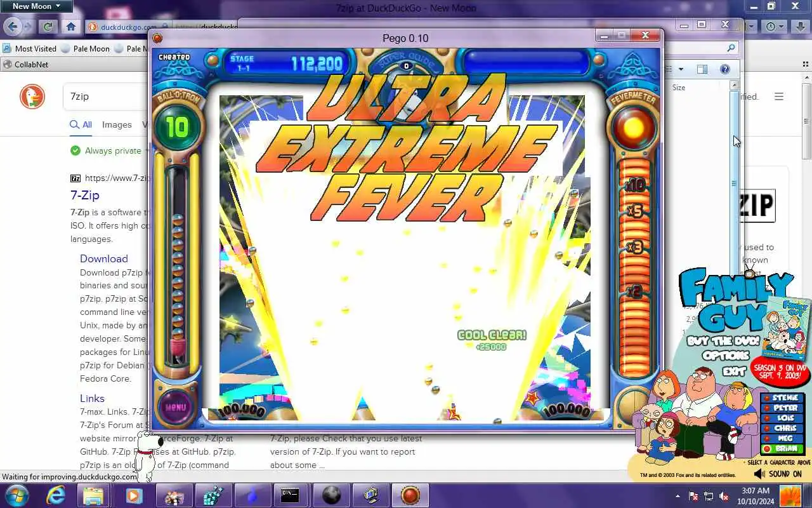This screenshot has width=812, height=508.
Task: Click the Ball-O-Tron ball counter showing 10
Action: (x=178, y=128)
